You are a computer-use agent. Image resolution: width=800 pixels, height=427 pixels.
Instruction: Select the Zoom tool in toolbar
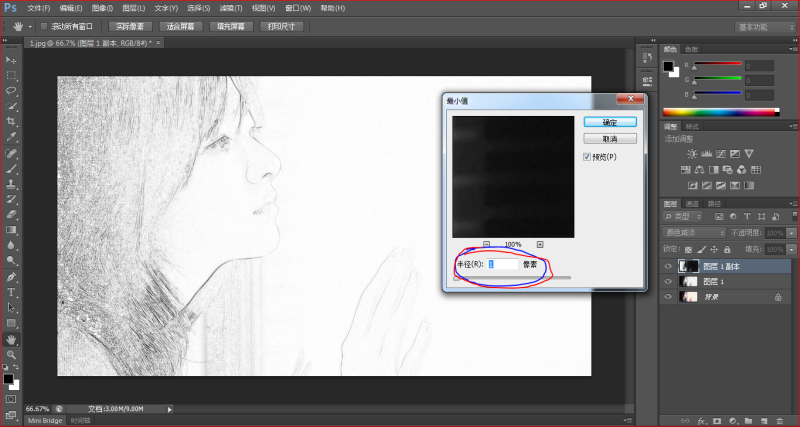[12, 354]
